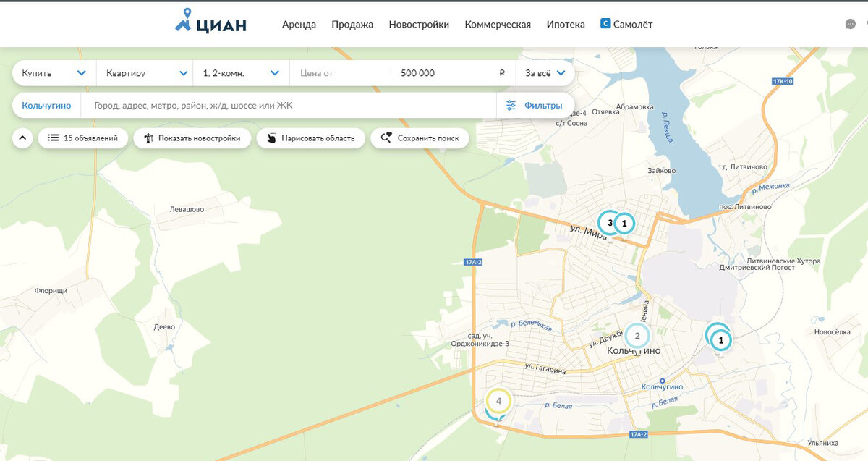Expand the Купить dropdown
Viewport: 868px width, 461px height.
pyautogui.click(x=52, y=72)
